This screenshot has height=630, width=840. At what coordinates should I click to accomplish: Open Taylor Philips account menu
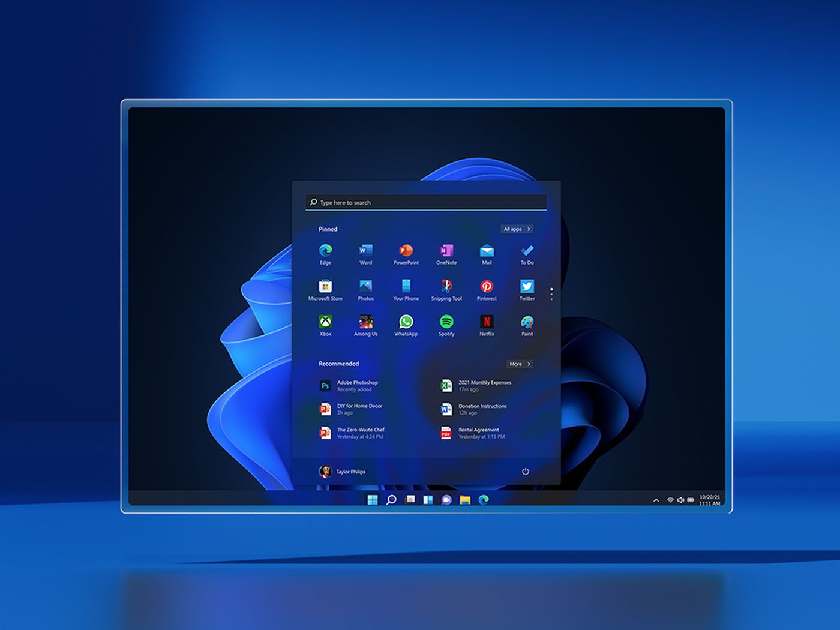pos(341,472)
